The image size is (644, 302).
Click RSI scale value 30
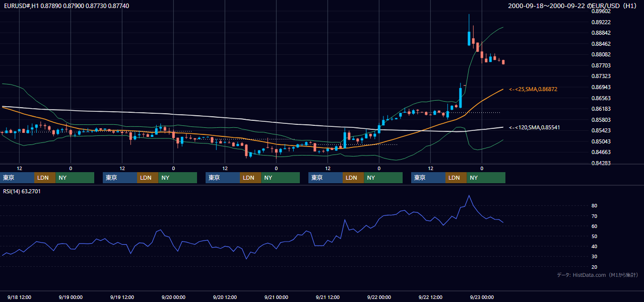point(595,256)
